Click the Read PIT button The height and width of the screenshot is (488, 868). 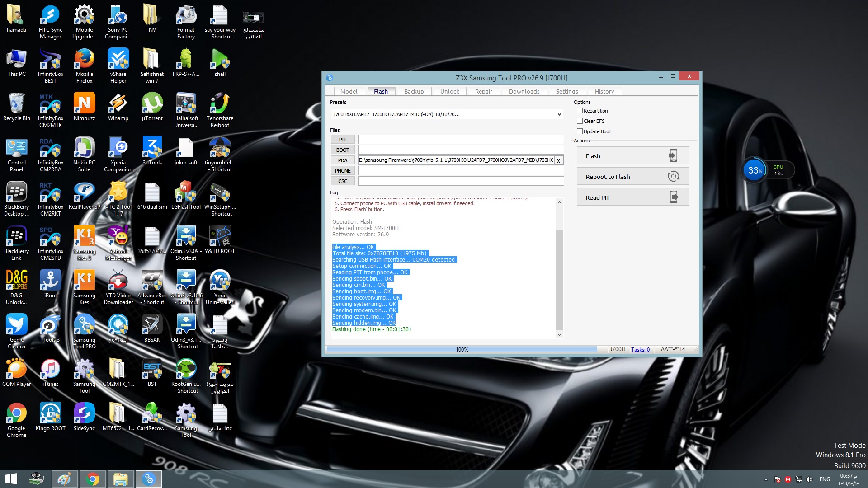coord(632,197)
